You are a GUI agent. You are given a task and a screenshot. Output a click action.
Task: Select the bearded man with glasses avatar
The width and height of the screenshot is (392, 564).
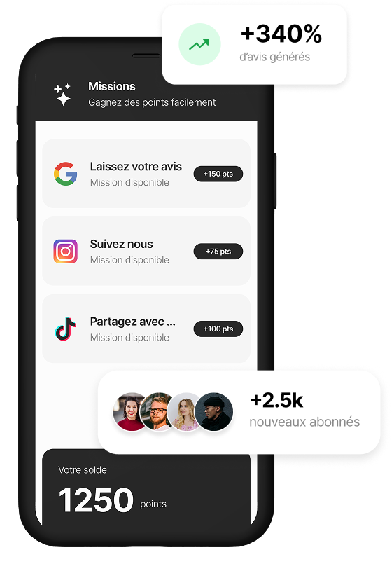tap(158, 412)
